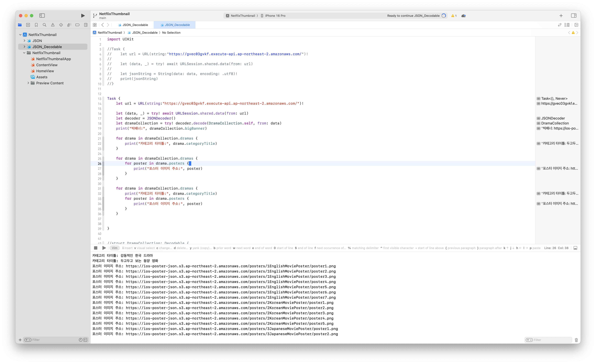Click NetflixThumbnail in the jump bar breadcrumb
Image resolution: width=596 pixels, height=364 pixels.
tap(110, 33)
